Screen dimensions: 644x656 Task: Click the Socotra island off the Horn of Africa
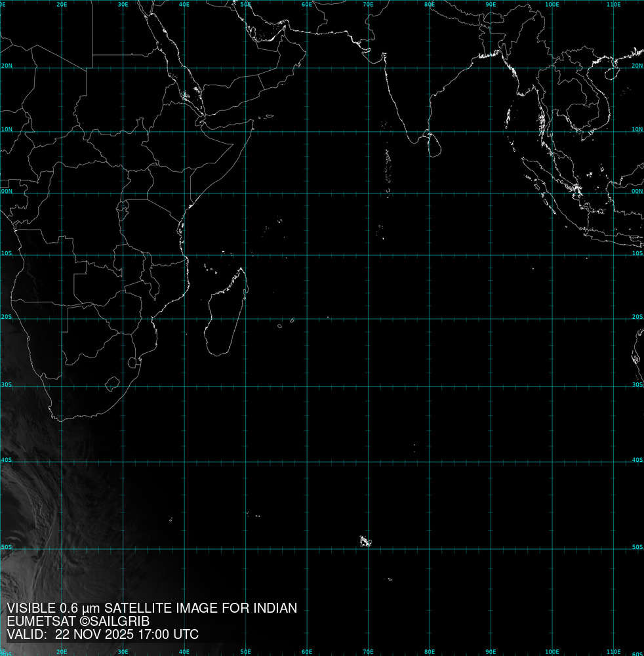(269, 117)
